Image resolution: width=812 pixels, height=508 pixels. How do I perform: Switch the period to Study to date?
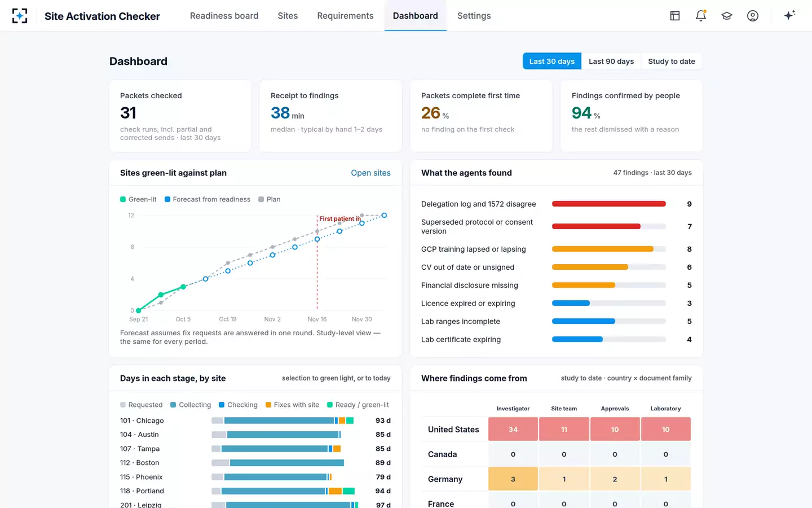[x=671, y=62]
